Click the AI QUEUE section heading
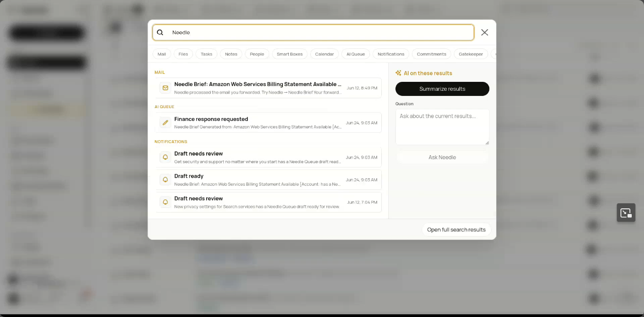Image resolution: width=644 pixels, height=317 pixels. coord(164,107)
